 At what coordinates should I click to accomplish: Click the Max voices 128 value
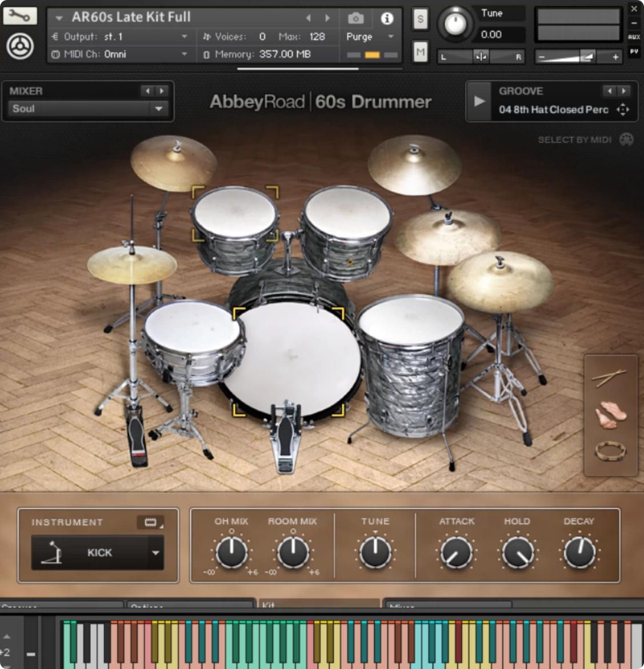coord(317,37)
